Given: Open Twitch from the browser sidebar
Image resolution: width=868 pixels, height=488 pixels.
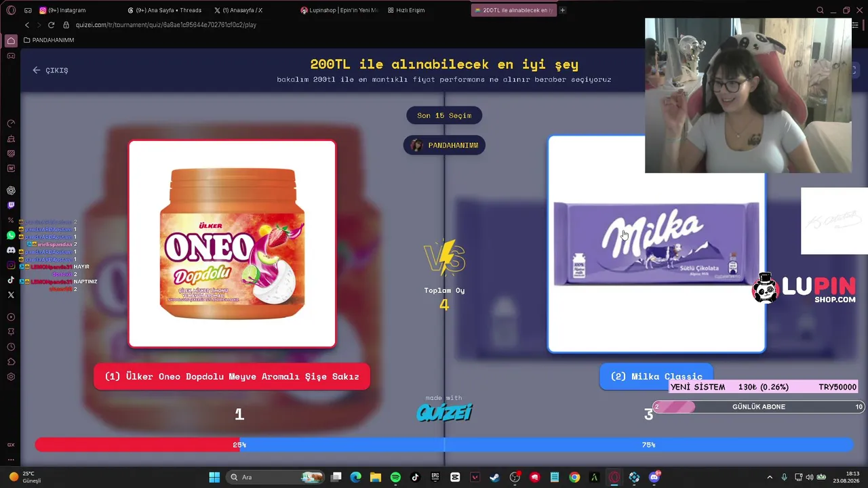Looking at the screenshot, I should (x=11, y=205).
